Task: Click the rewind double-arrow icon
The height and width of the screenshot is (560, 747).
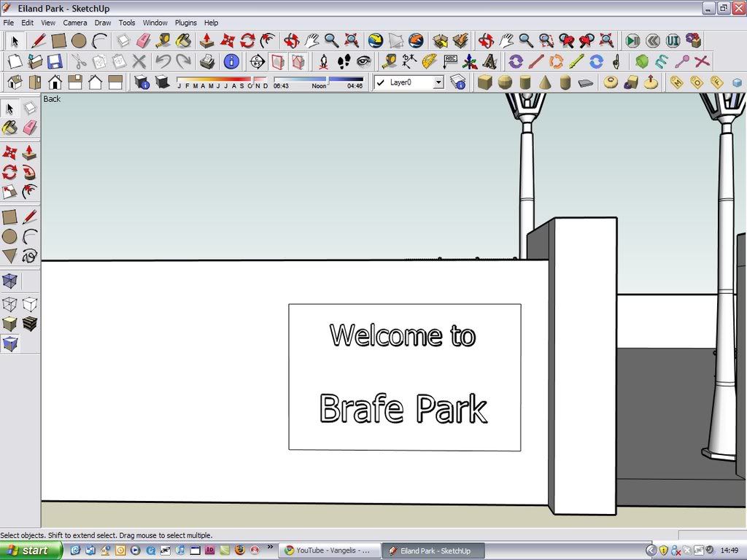Action: pyautogui.click(x=653, y=41)
